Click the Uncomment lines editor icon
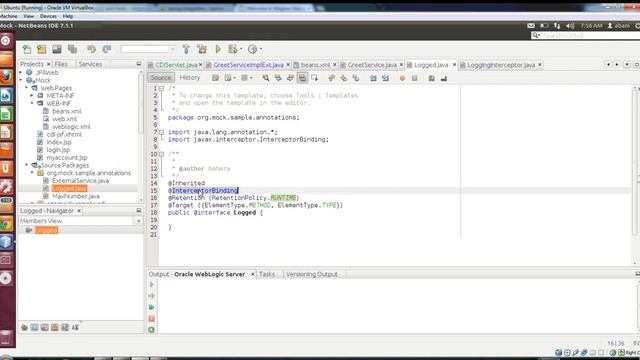Image resolution: width=640 pixels, height=360 pixels. 444,78
